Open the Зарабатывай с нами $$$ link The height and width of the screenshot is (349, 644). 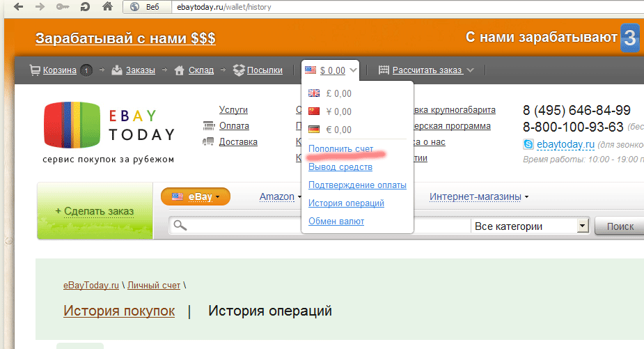(x=125, y=38)
